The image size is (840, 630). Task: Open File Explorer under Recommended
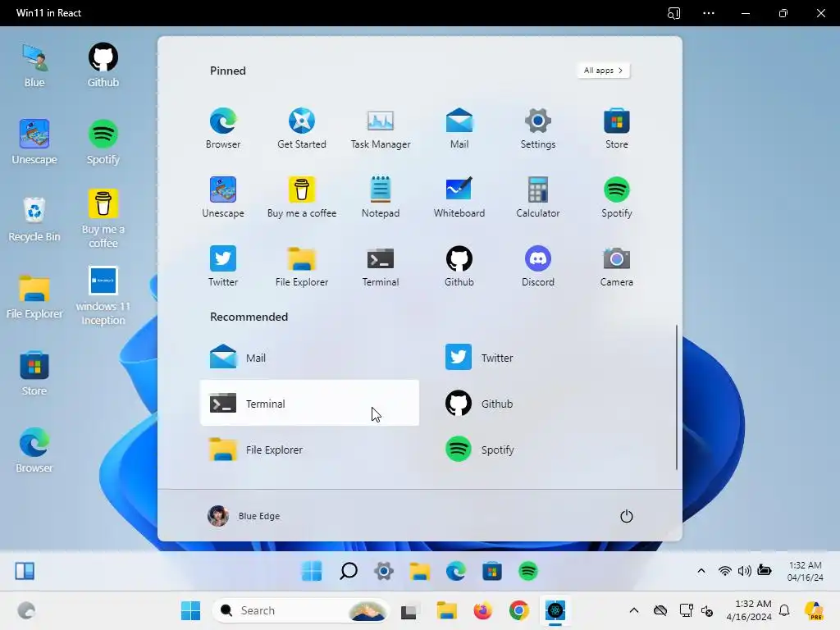[309, 450]
